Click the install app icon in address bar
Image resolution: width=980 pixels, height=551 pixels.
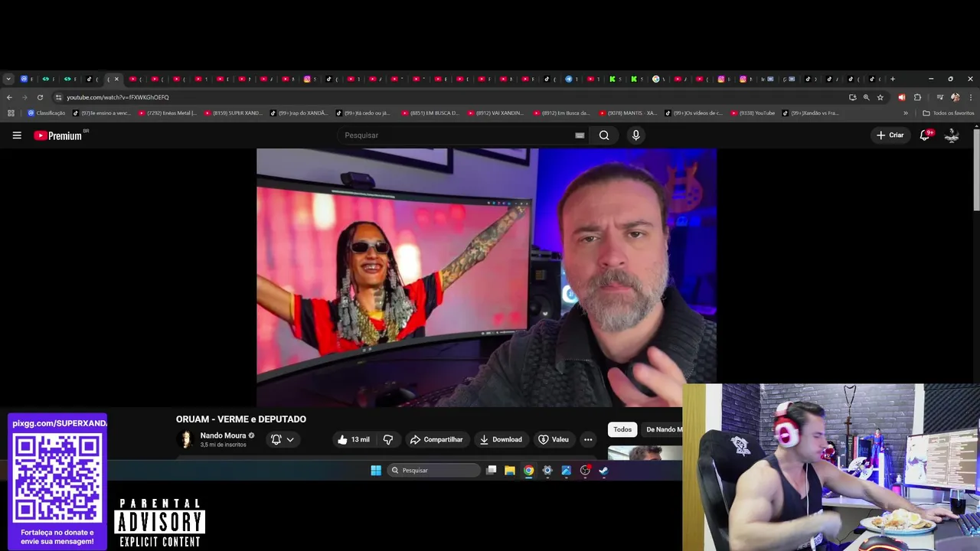[x=852, y=97]
